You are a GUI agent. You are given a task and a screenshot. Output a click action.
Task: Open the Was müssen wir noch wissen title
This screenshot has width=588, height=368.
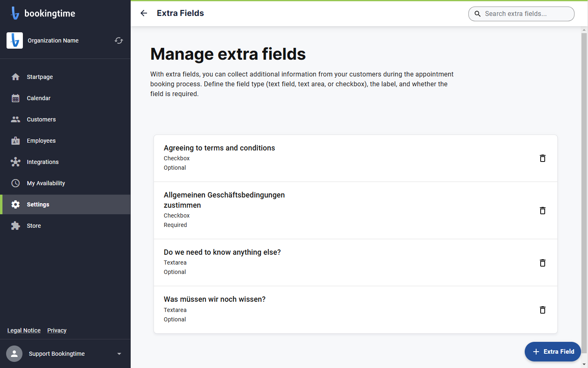[214, 299]
